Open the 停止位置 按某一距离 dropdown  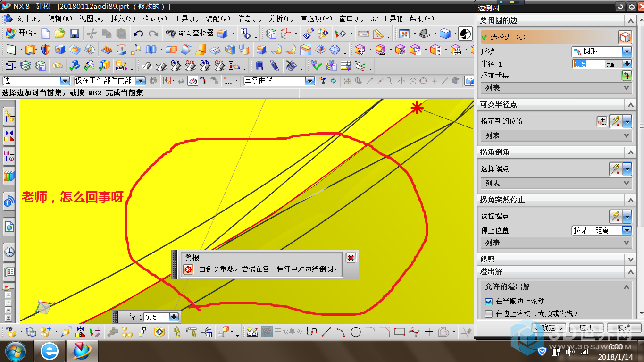602,230
